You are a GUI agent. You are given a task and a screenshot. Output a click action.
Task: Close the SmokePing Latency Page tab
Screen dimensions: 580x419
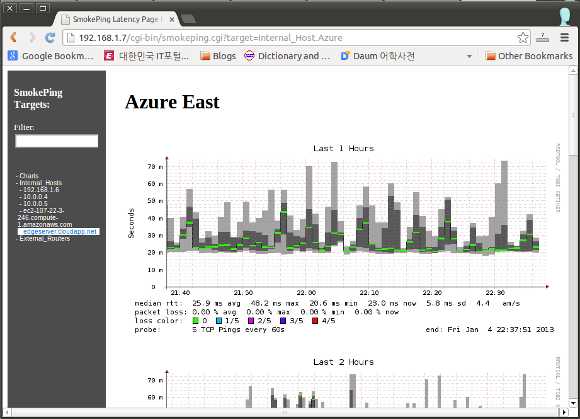172,19
